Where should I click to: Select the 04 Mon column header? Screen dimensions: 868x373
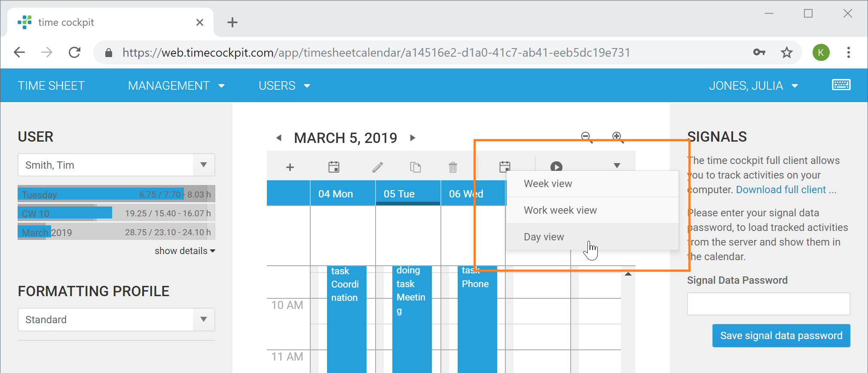pos(342,194)
